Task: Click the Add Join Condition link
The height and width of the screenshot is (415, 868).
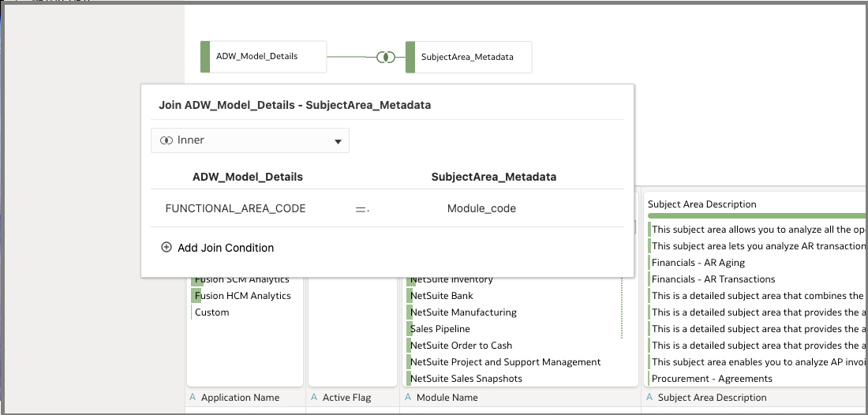Action: 226,248
